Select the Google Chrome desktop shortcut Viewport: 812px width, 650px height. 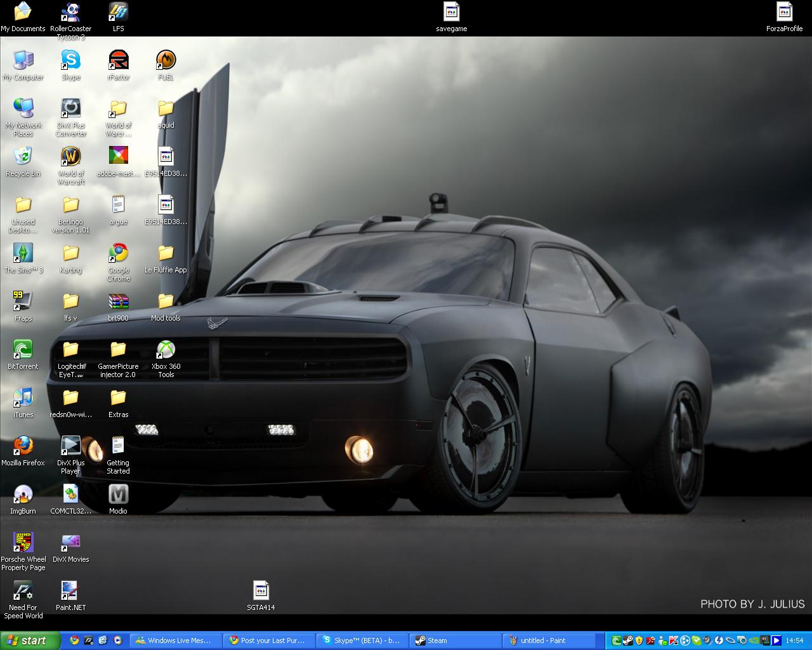[x=119, y=262]
